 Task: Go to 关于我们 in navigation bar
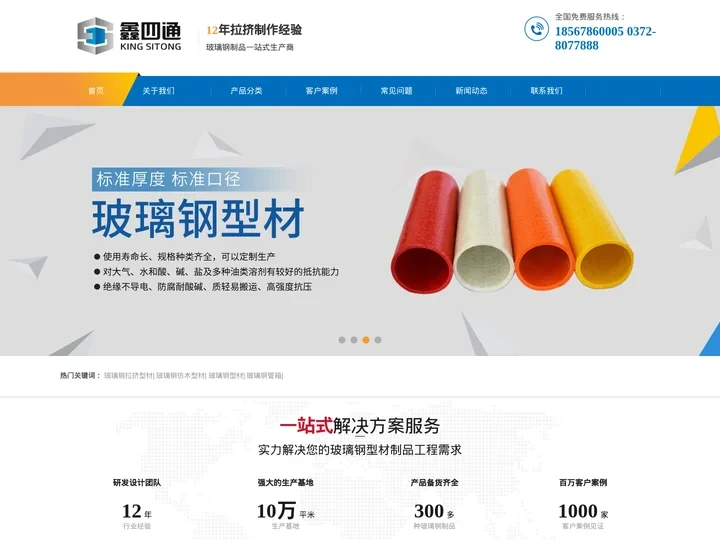pyautogui.click(x=158, y=91)
